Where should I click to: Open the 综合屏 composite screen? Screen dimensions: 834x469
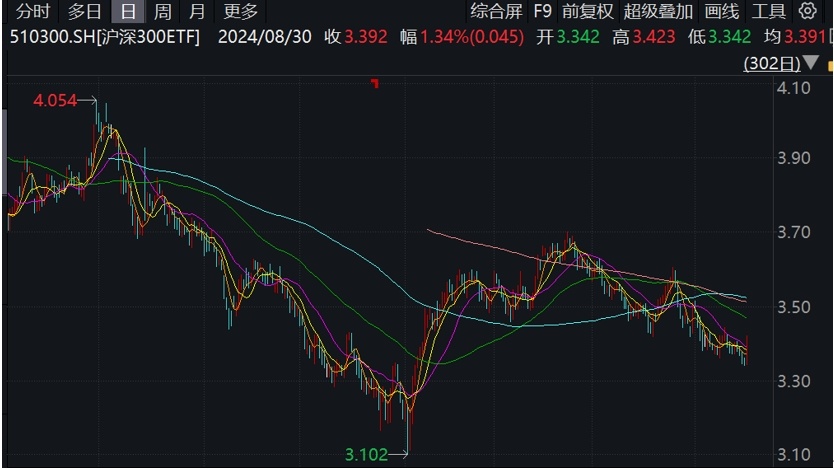point(496,12)
